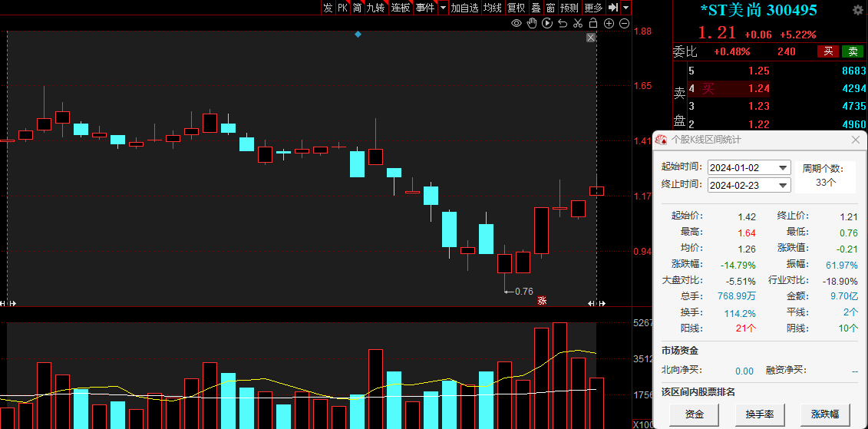Open dropdown arrow next to 事件
The width and height of the screenshot is (868, 429).
443,8
